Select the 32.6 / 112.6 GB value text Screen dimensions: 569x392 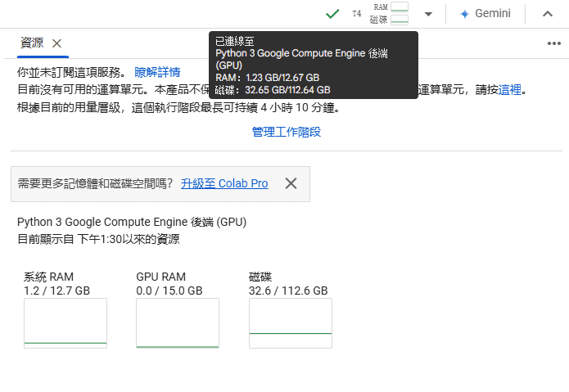(x=288, y=291)
